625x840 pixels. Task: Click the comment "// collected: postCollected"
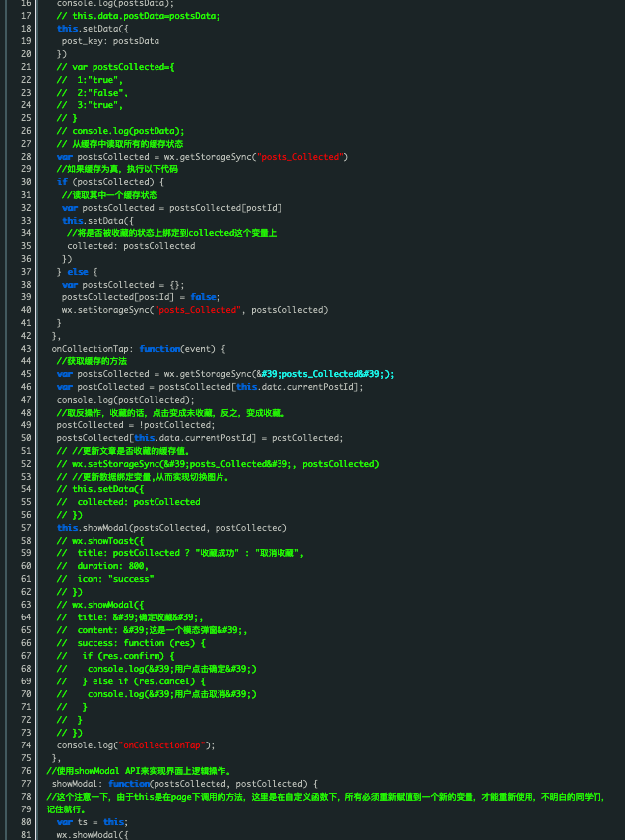[x=129, y=502]
